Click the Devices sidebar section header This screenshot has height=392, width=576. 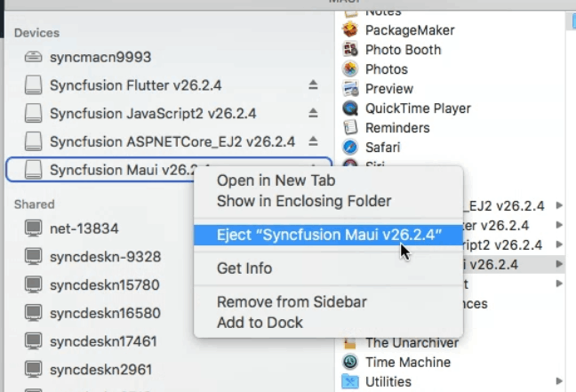coord(36,33)
